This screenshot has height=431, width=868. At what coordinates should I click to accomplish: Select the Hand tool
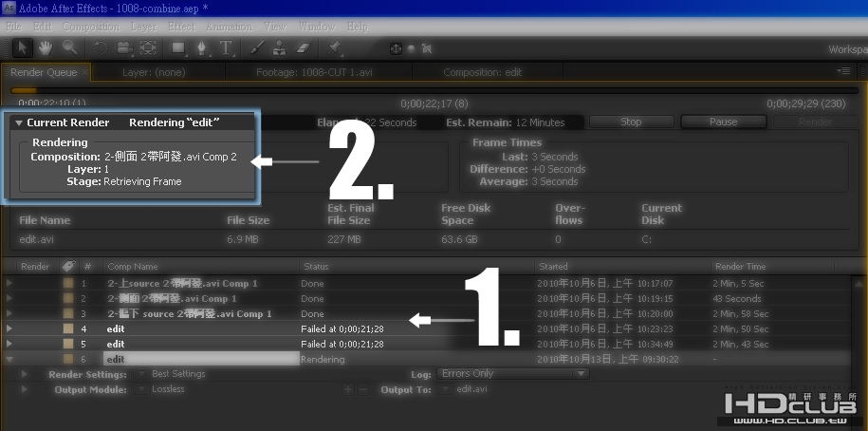46,48
